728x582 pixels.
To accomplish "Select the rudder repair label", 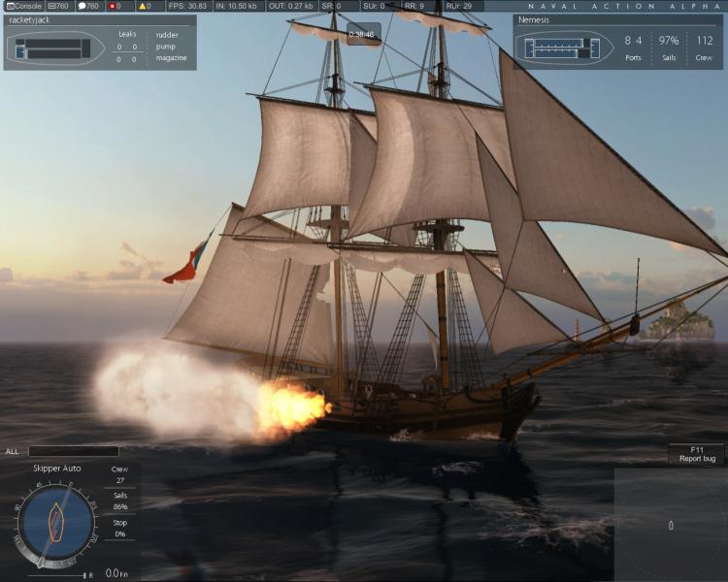I will click(167, 35).
